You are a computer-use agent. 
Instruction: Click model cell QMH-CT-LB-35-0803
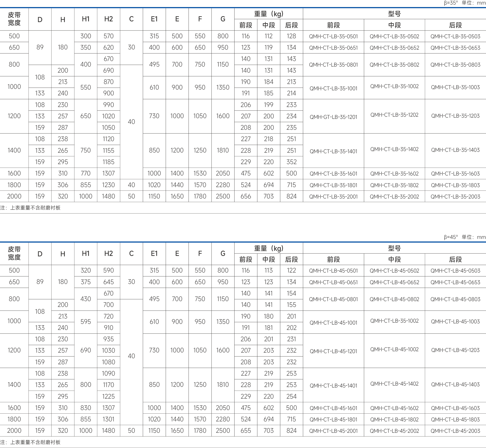tap(455, 65)
